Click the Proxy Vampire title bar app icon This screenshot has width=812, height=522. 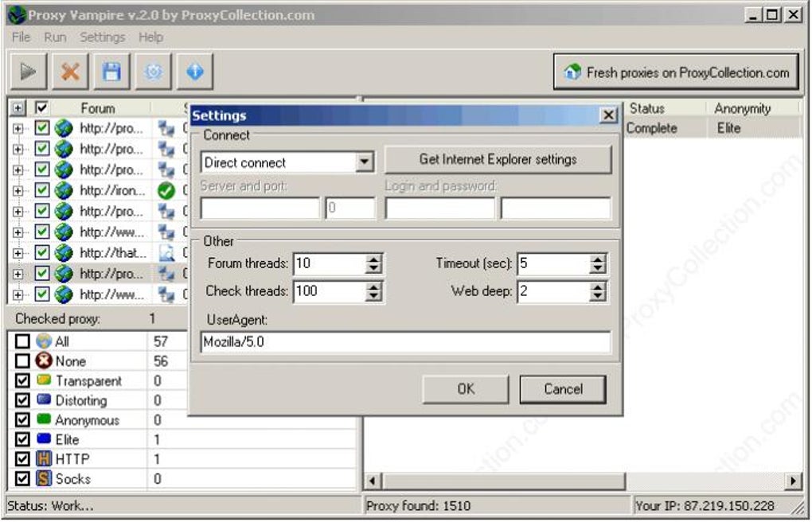pos(17,14)
